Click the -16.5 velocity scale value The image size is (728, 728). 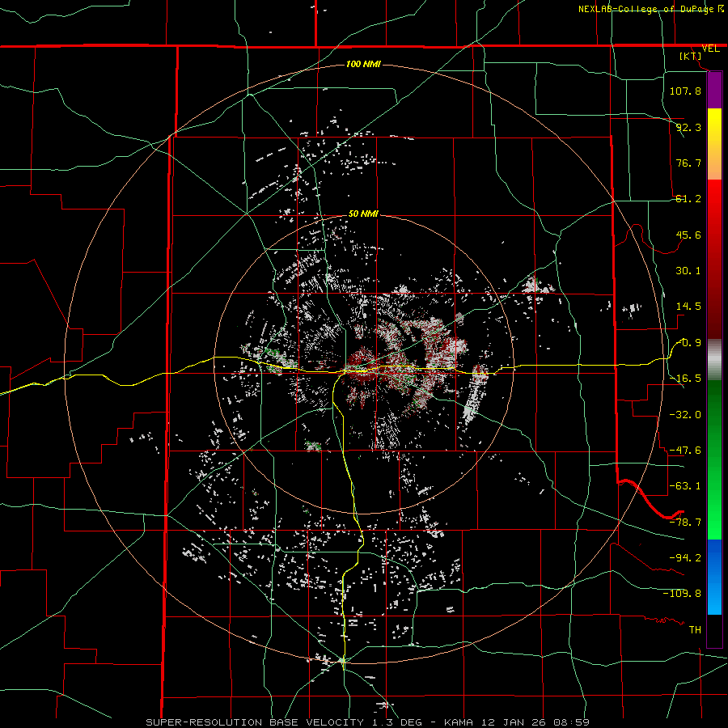tap(685, 379)
